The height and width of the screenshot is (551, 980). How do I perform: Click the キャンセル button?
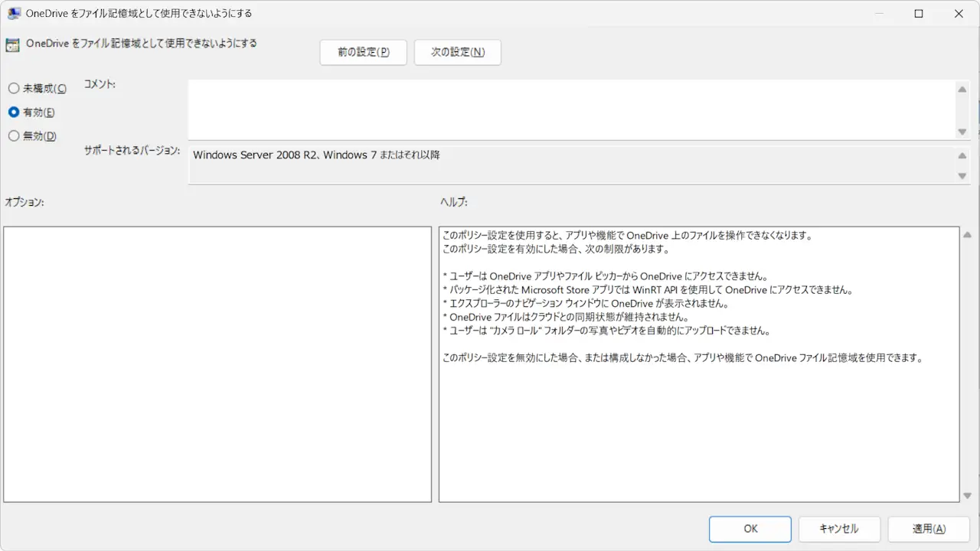(x=839, y=529)
